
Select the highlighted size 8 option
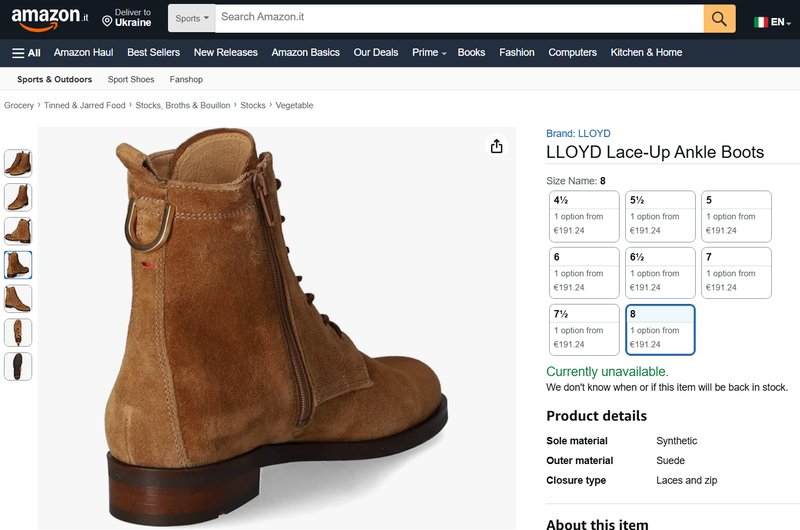[660, 330]
